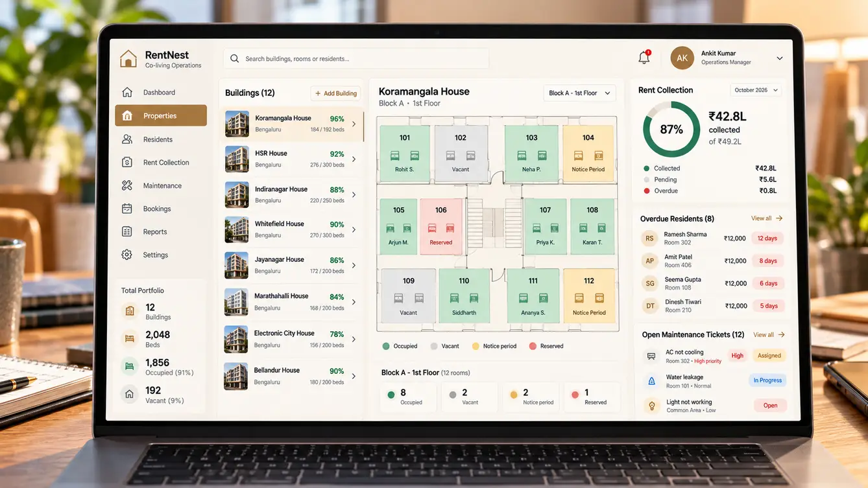Click the Reserved red legend swatch
This screenshot has height=488, width=868.
tap(533, 346)
